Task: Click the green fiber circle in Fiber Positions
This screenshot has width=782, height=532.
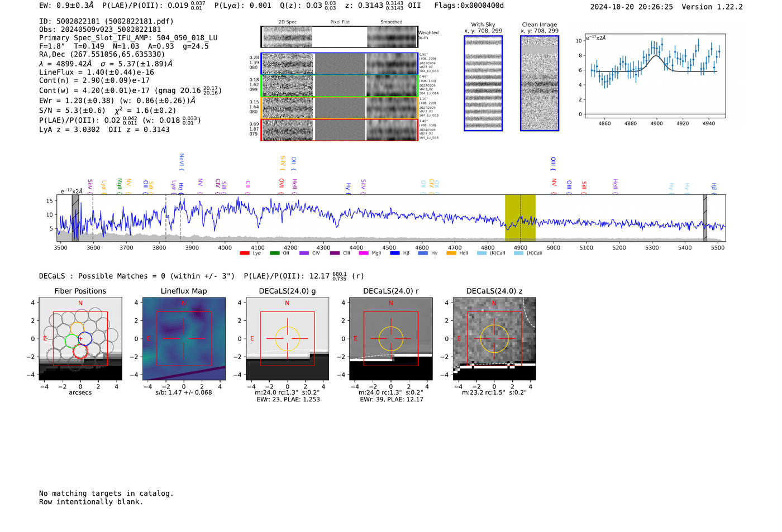Action: point(71,341)
